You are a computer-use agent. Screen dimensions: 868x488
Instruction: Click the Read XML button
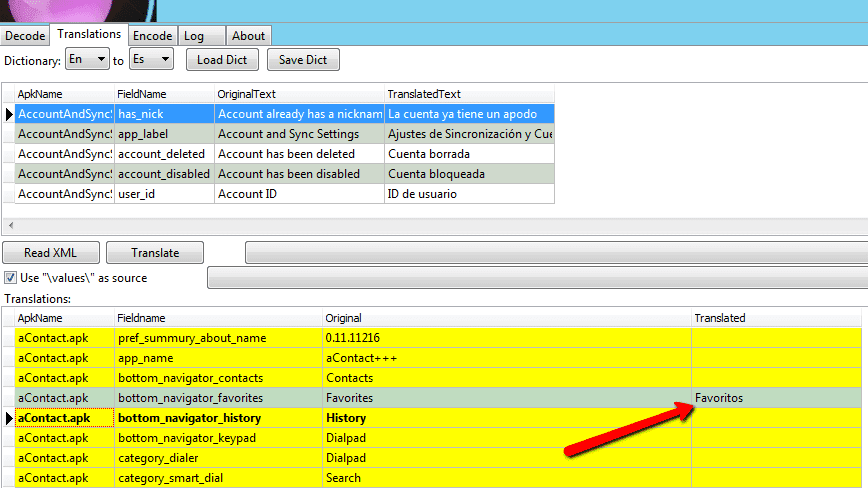tap(50, 253)
